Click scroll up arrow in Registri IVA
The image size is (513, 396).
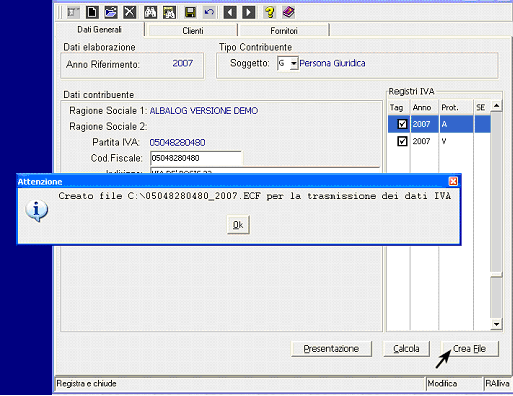[x=496, y=106]
